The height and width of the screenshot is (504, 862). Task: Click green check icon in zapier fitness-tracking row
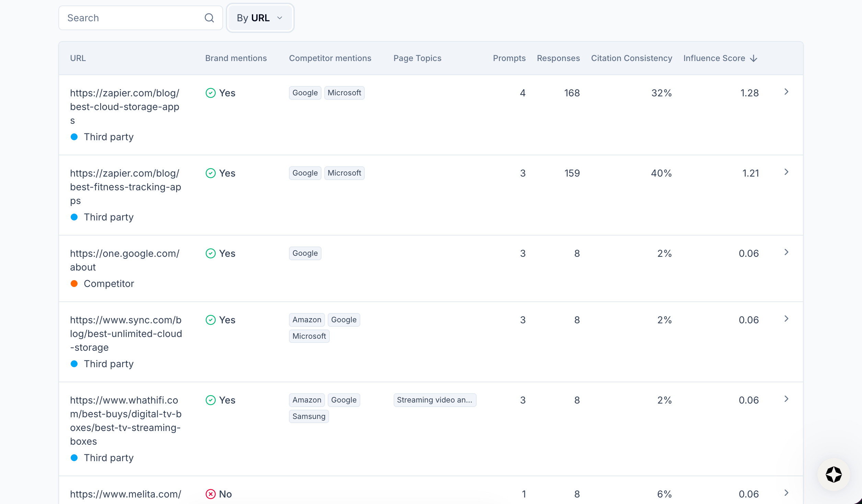210,173
